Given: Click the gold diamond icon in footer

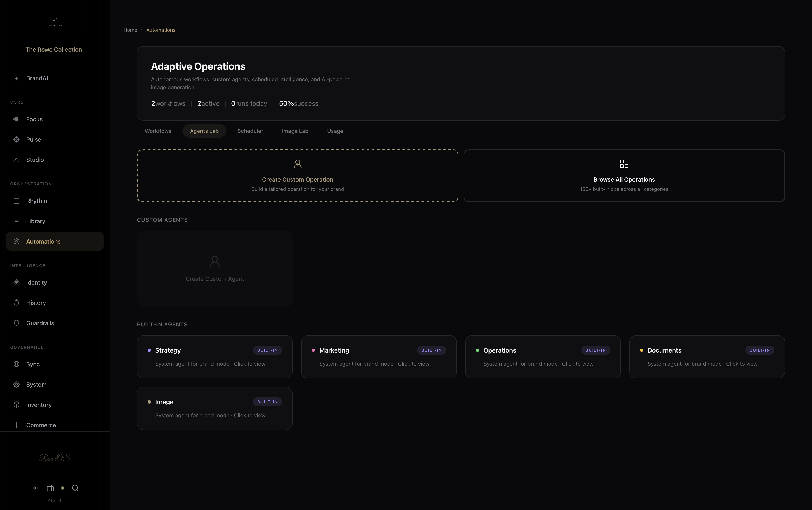Looking at the screenshot, I should tap(63, 488).
